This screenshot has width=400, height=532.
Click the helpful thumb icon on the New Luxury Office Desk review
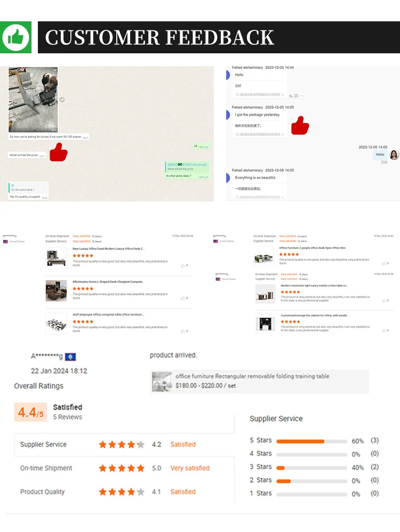pyautogui.click(x=183, y=265)
